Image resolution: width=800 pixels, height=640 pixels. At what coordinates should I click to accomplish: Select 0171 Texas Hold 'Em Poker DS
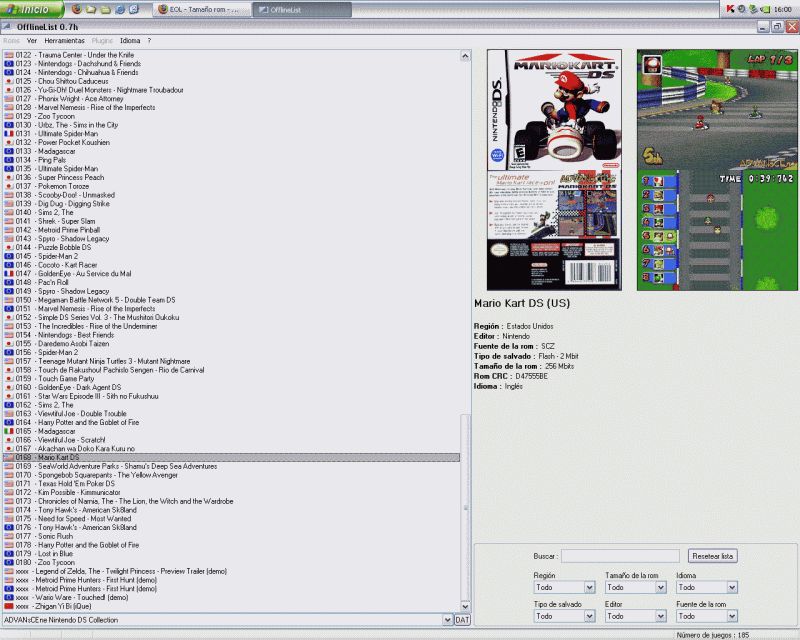231,484
